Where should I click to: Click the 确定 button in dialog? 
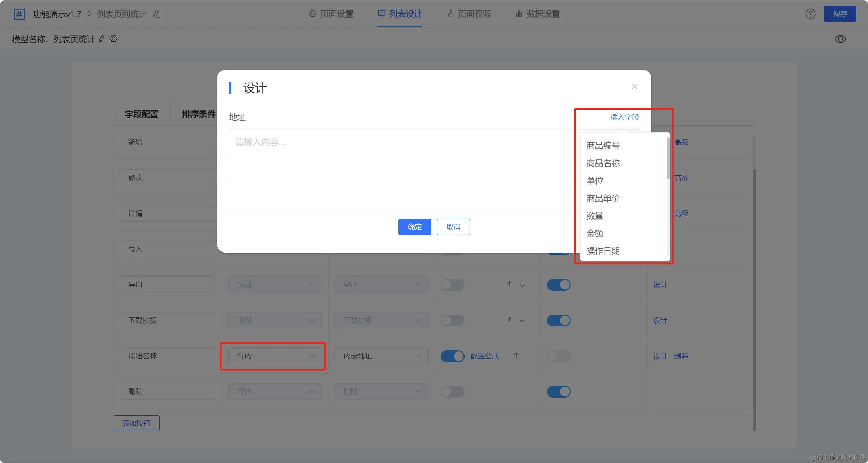click(414, 227)
